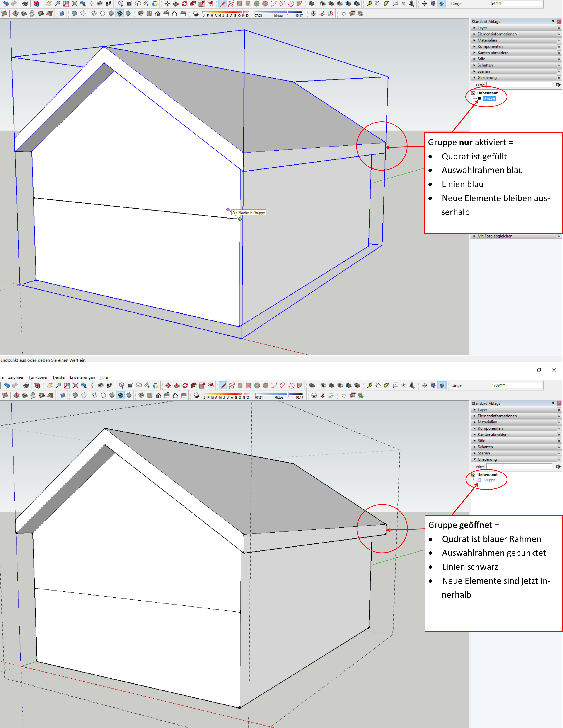The width and height of the screenshot is (563, 728).
Task: Click the Undo arrow in lower toolbar
Action: (6, 386)
